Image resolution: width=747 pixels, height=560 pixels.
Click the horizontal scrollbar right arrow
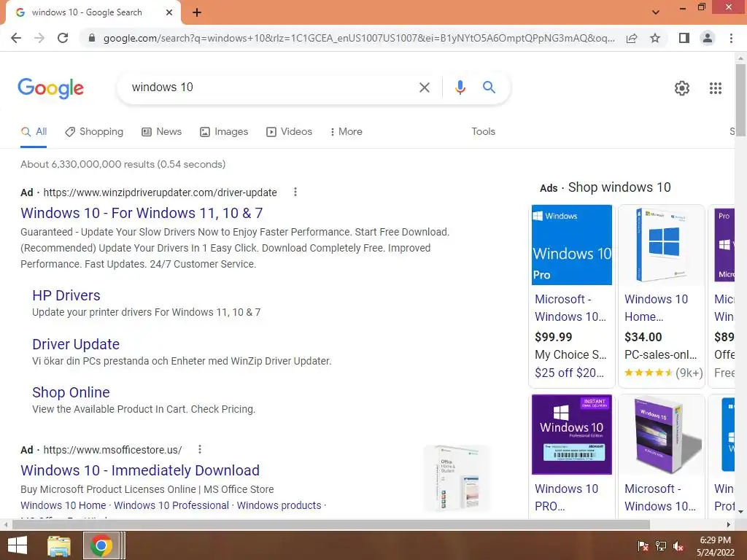729,525
